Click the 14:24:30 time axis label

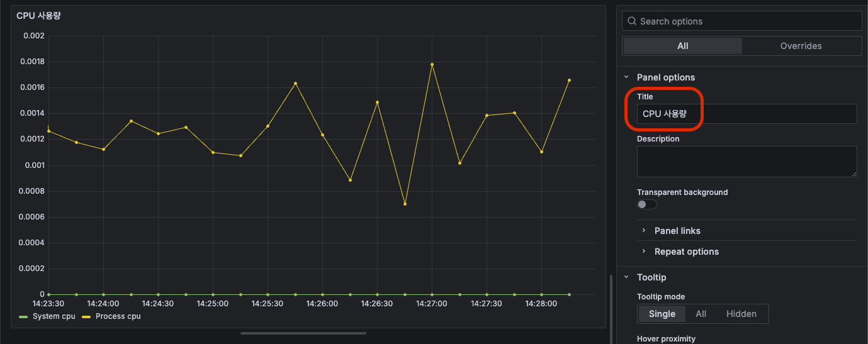(158, 304)
